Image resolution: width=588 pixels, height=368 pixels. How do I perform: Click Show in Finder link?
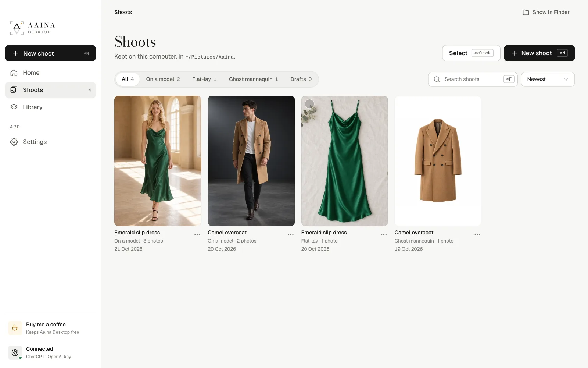546,12
